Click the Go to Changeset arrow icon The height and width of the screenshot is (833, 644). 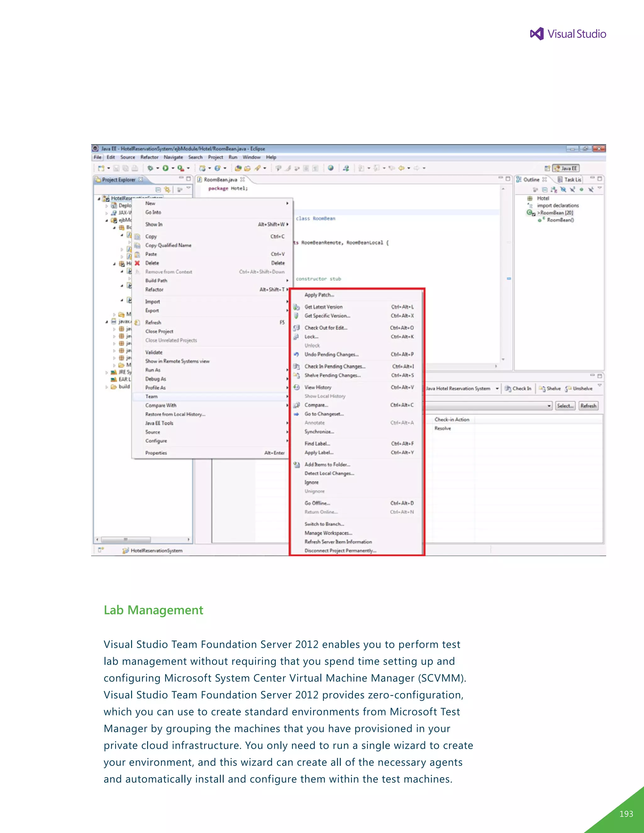(x=297, y=414)
